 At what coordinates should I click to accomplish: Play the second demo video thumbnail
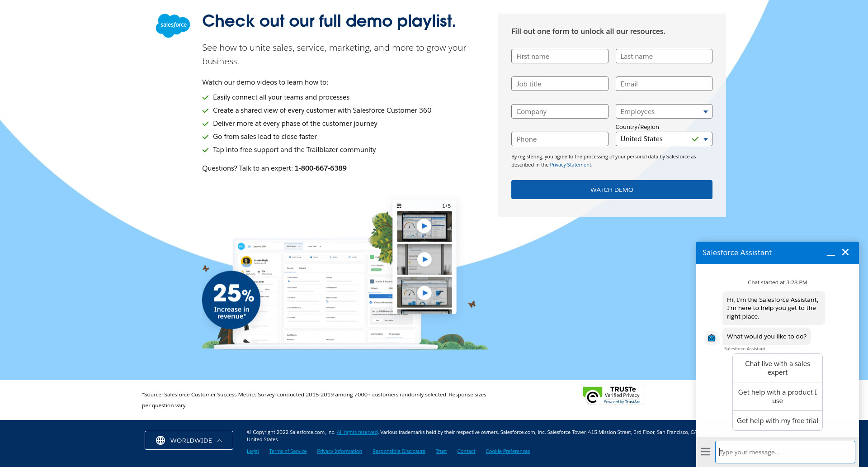point(424,259)
